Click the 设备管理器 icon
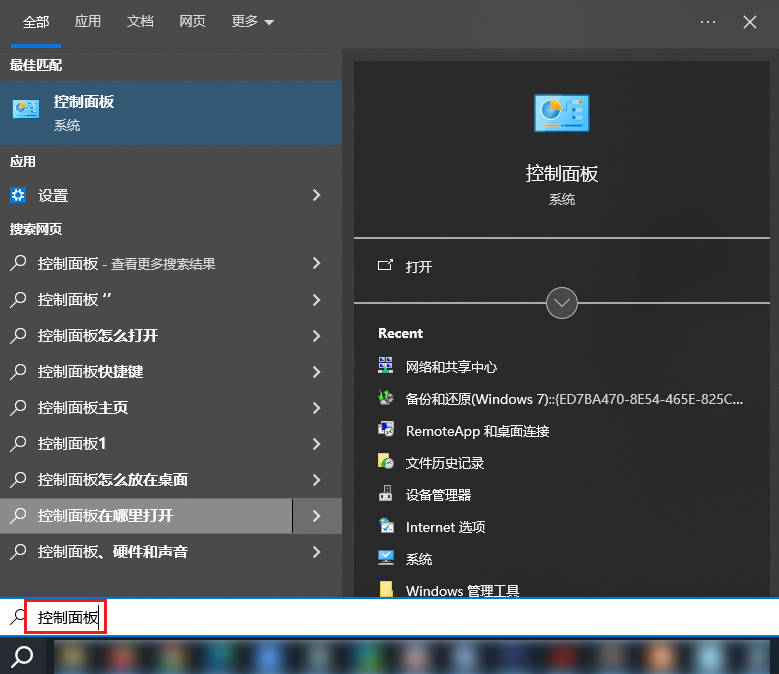Screen dimensions: 779x674 (386, 493)
